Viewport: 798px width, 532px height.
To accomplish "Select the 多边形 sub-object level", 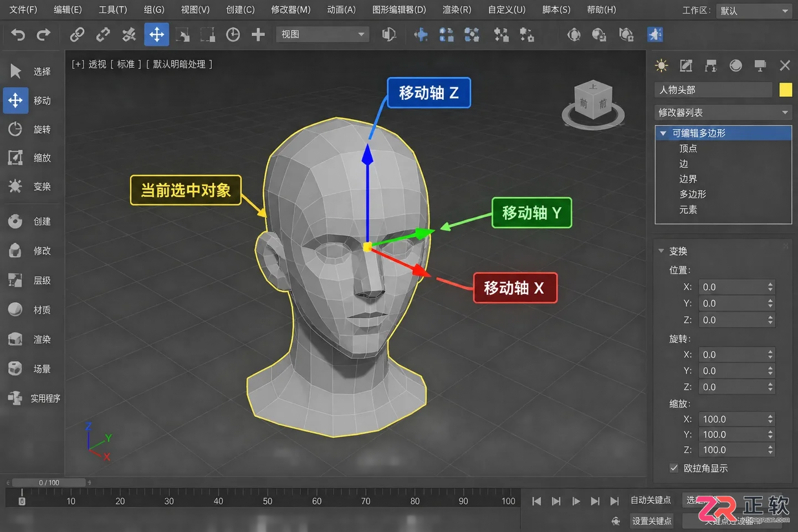I will 693,195.
